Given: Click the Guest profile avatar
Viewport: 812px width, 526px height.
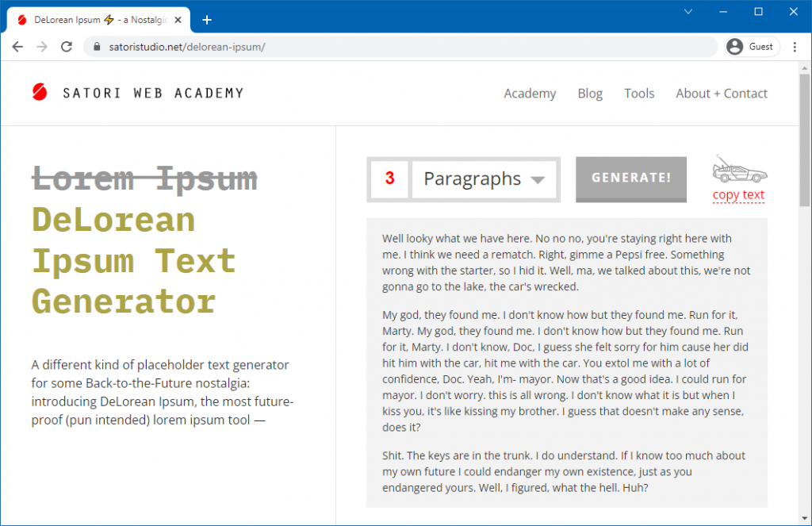Looking at the screenshot, I should coord(734,46).
